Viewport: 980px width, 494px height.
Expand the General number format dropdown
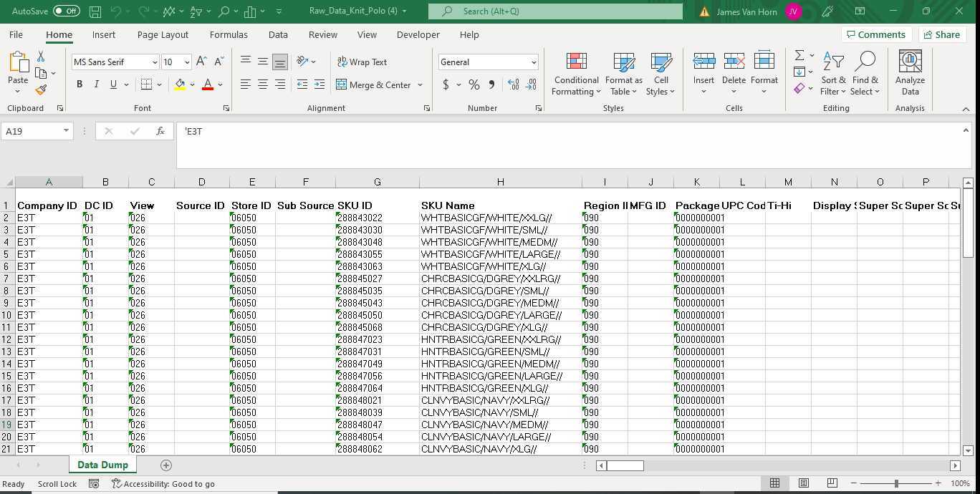pos(533,62)
